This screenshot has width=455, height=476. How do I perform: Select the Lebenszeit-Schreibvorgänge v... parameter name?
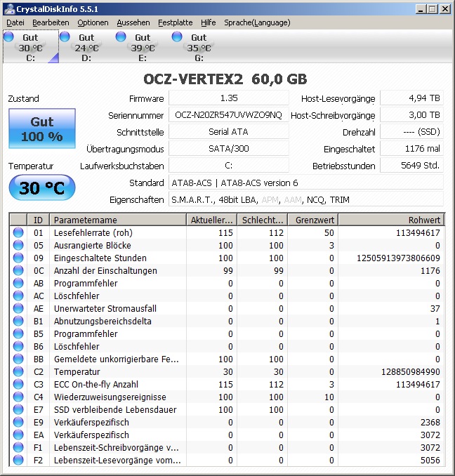[117, 448]
